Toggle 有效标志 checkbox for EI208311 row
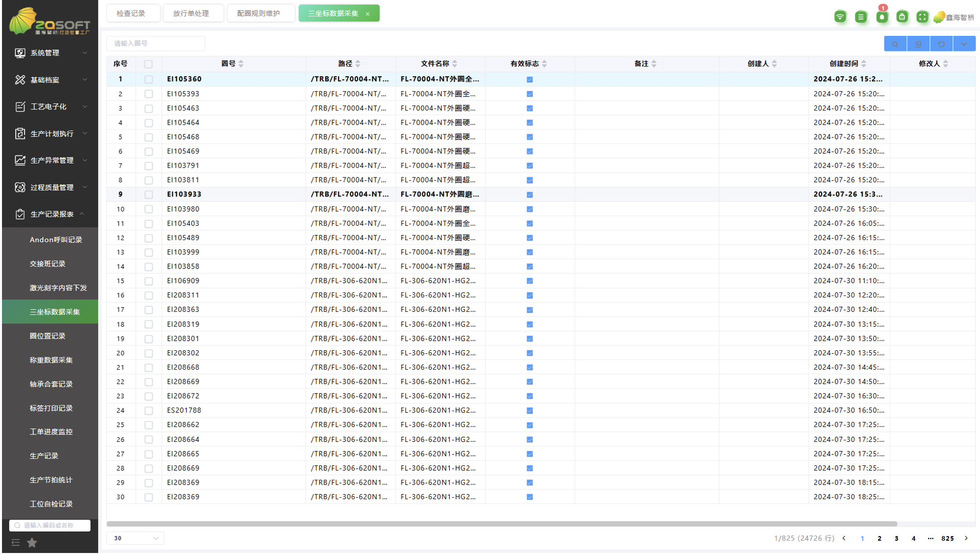Screen dimensions: 980x554 (x=530, y=295)
